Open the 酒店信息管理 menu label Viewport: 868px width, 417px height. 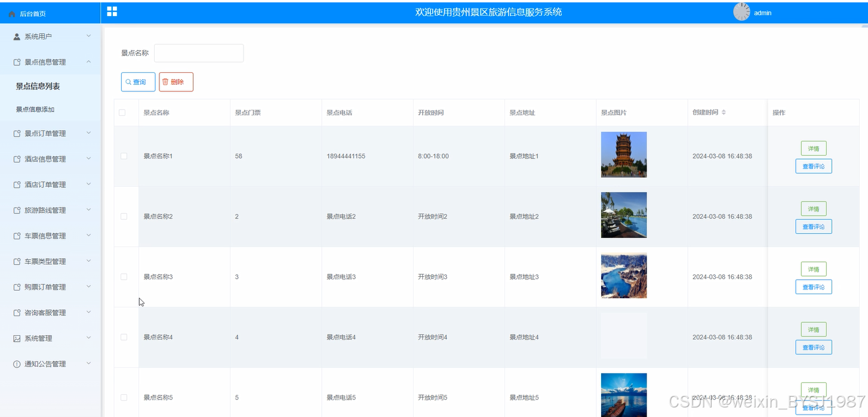(45, 159)
